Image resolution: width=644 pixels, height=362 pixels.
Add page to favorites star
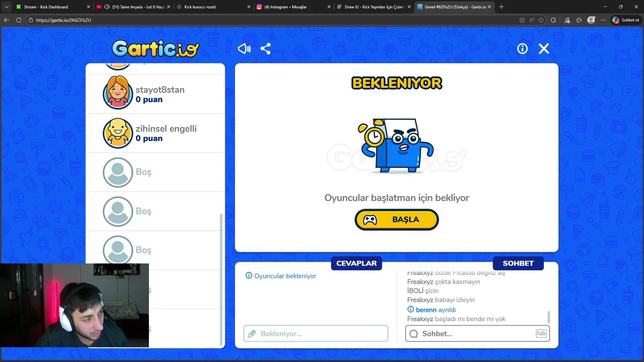coord(541,20)
